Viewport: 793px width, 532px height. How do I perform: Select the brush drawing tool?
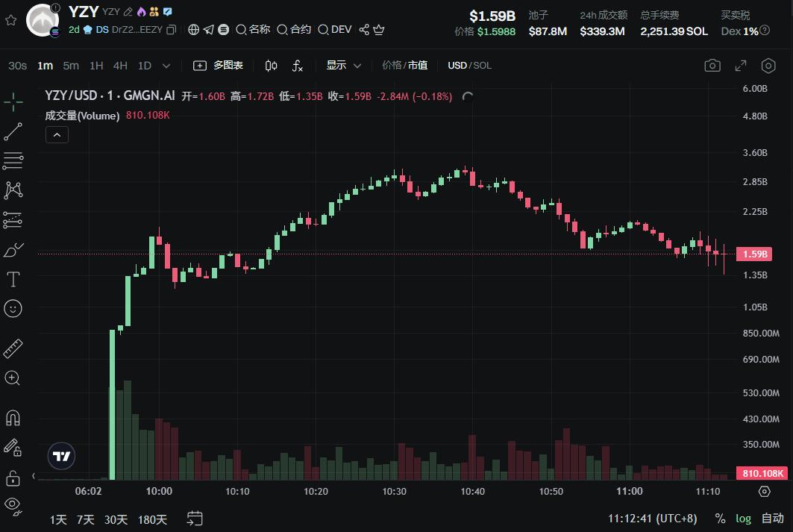(12, 250)
